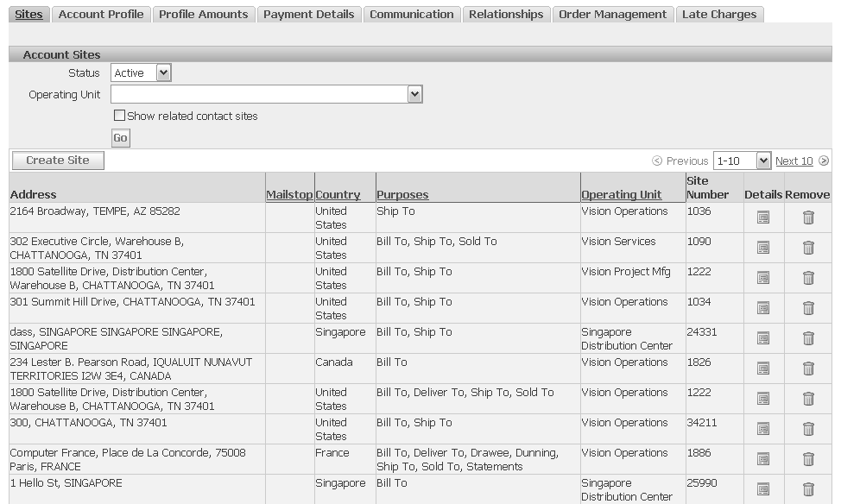Click the Next page arrow icon
Screen dimensions: 841x504
[x=824, y=161]
